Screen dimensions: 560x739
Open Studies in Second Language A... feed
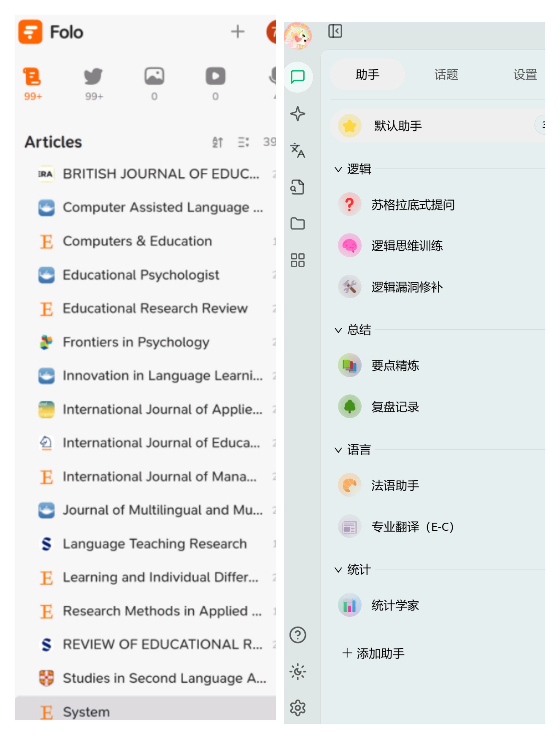click(x=145, y=679)
